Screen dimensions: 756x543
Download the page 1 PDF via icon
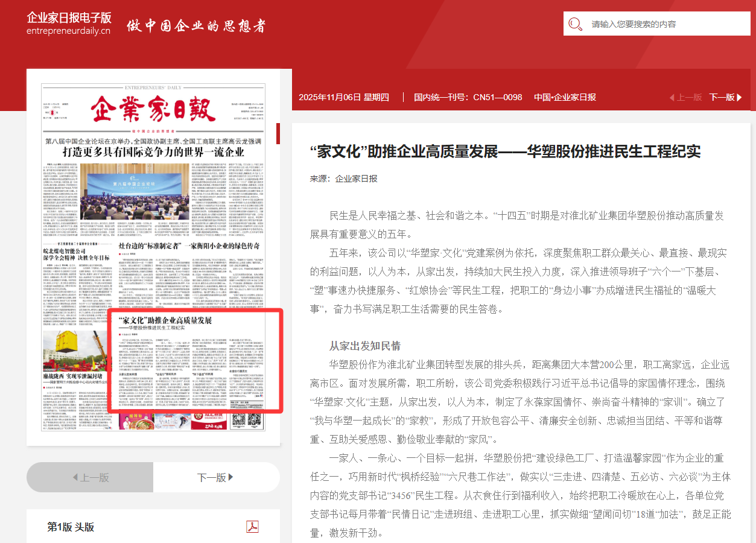click(252, 527)
